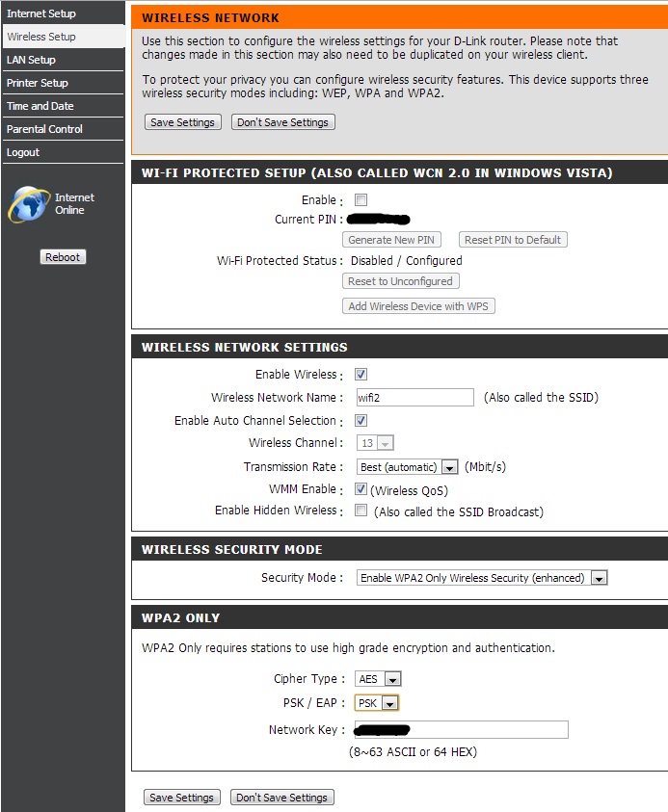This screenshot has width=668, height=812.
Task: Click the '(Wireless QoS)' note
Action: click(x=409, y=491)
